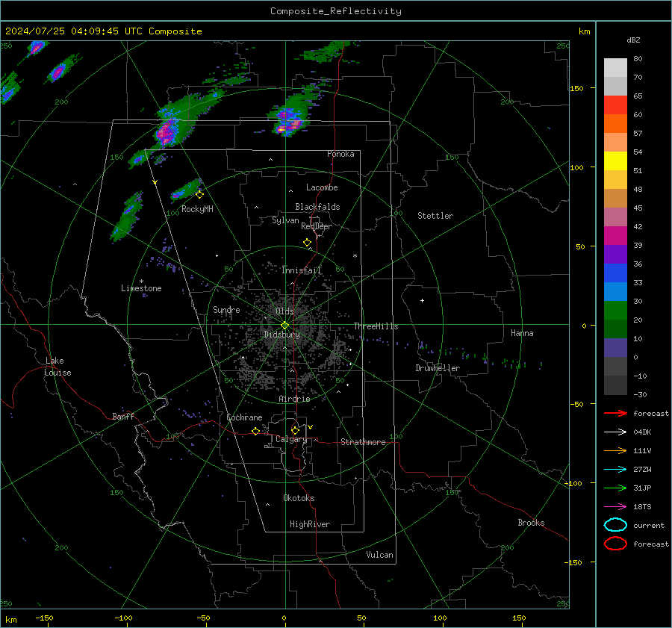
Task: Click the RockyMH label
Action: tap(197, 209)
